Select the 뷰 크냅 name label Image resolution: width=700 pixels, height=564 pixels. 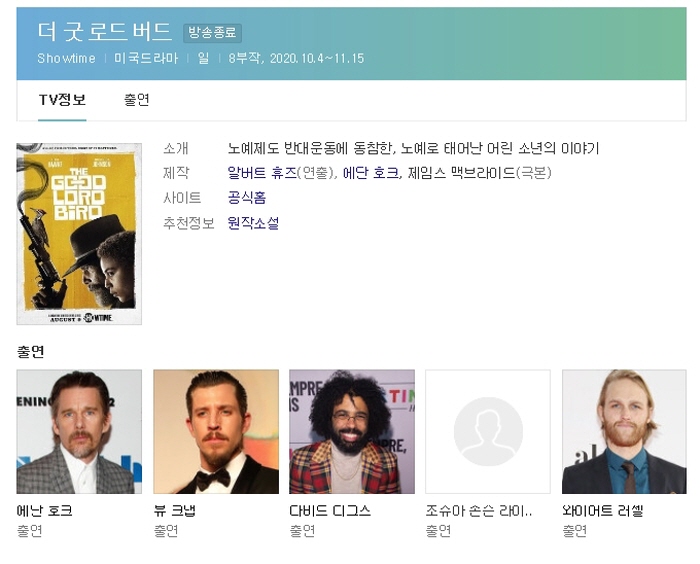[175, 510]
